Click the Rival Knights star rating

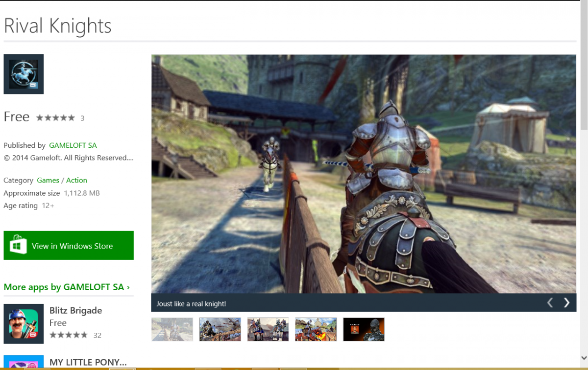pos(55,118)
